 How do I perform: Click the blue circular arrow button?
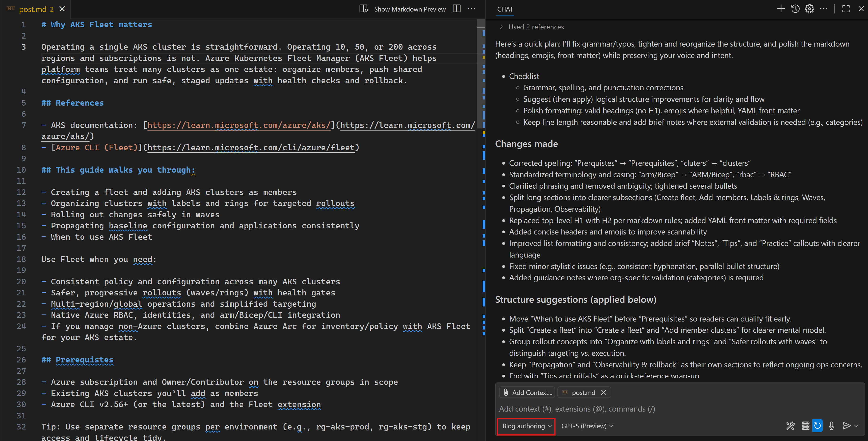(x=817, y=426)
